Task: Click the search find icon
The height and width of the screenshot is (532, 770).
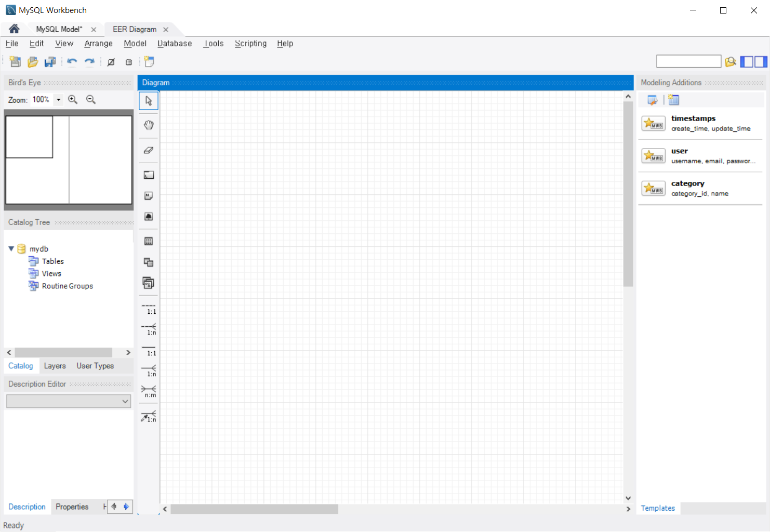Action: [731, 62]
